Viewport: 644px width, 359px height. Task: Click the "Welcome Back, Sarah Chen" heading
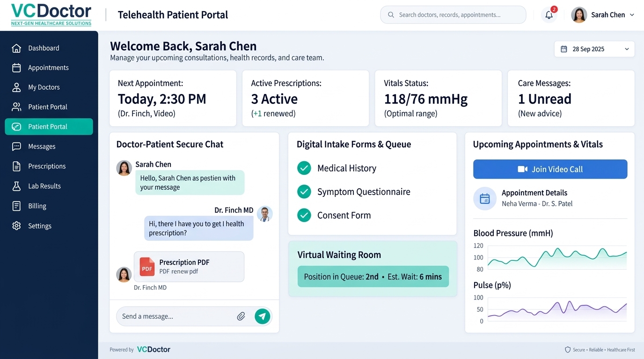(183, 46)
